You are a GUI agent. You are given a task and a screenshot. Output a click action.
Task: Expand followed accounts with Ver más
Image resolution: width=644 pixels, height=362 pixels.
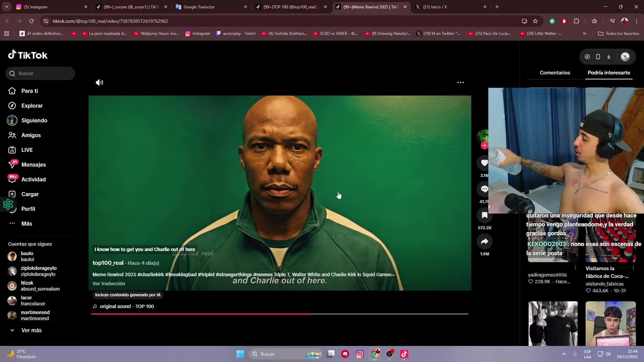click(31, 330)
